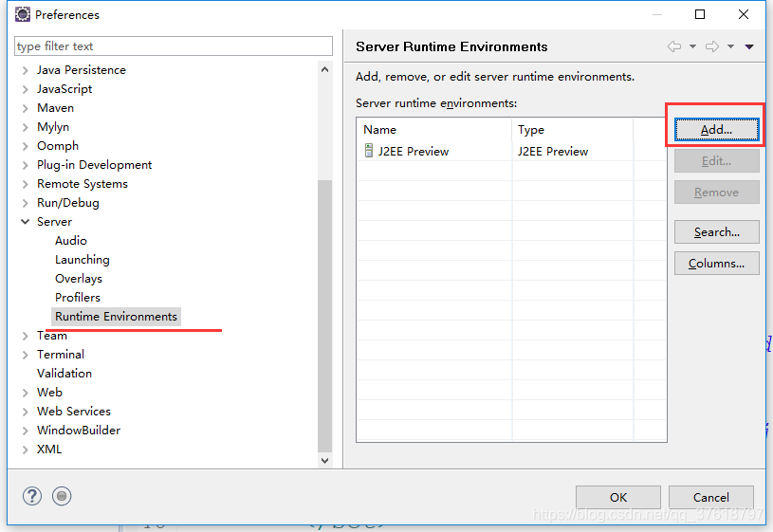773x532 pixels.
Task: Expand the Remote Systems node
Action: (26, 184)
